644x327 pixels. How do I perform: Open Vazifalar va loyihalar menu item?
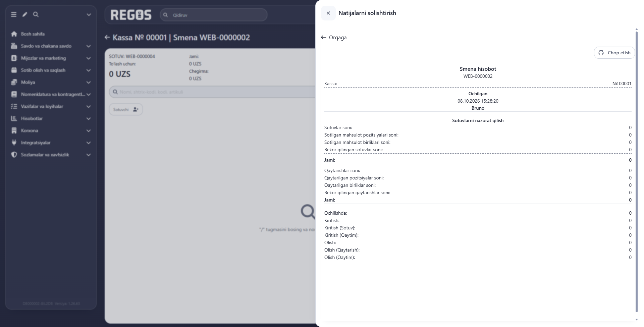click(x=51, y=106)
